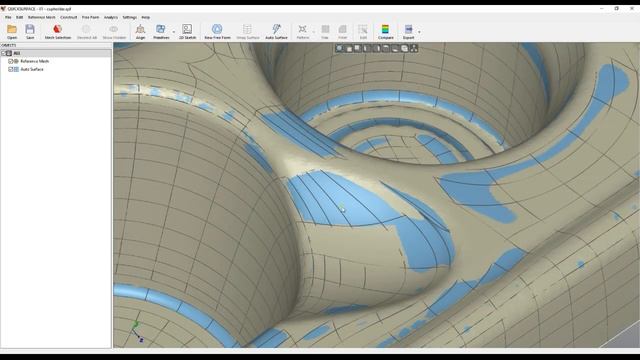This screenshot has width=640, height=360.
Task: Collapse the All node in object tree
Action: click(3, 53)
